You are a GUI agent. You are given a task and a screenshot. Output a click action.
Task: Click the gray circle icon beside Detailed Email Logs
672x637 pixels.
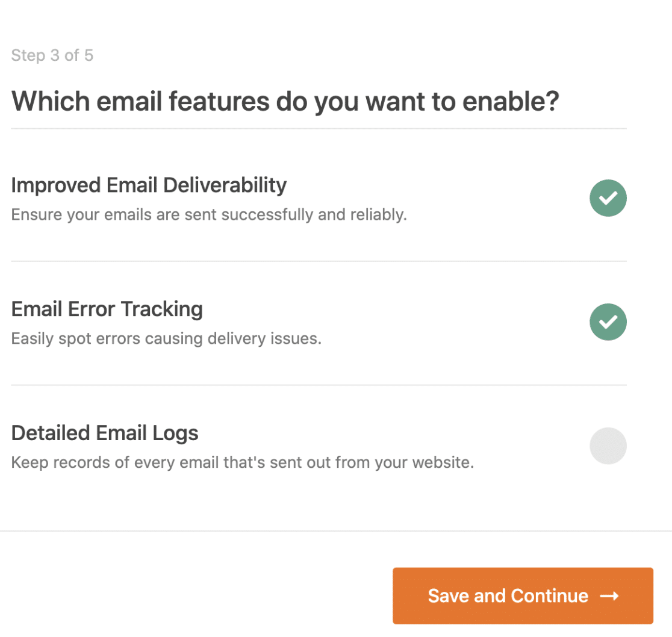(x=608, y=446)
